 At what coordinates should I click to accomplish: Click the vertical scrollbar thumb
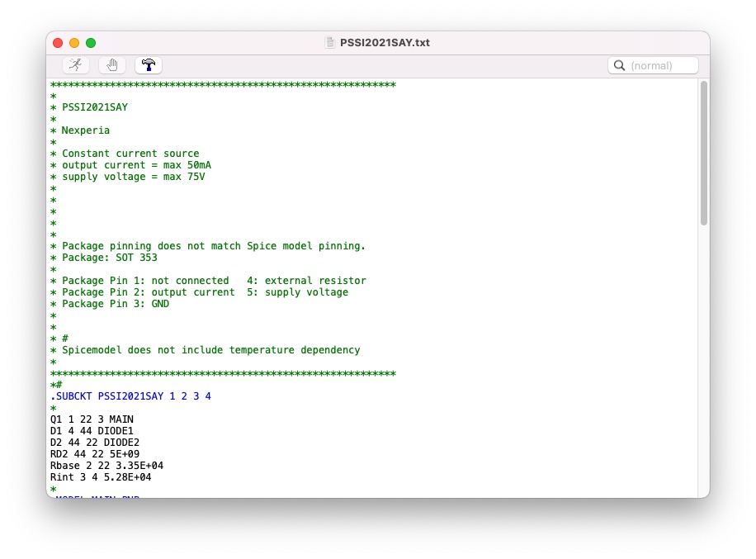coord(704,153)
